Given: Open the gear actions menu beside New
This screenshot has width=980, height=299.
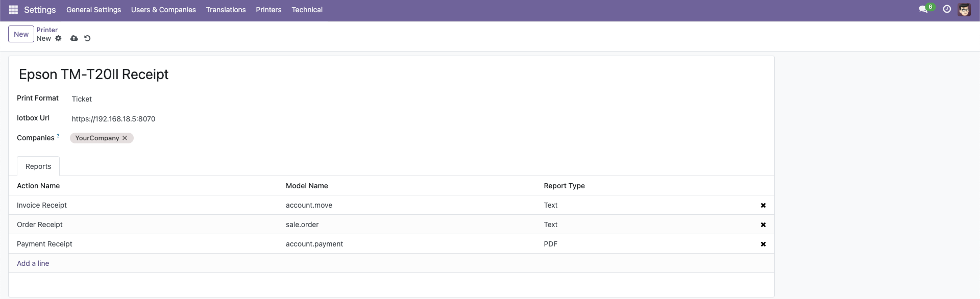Looking at the screenshot, I should [x=58, y=38].
